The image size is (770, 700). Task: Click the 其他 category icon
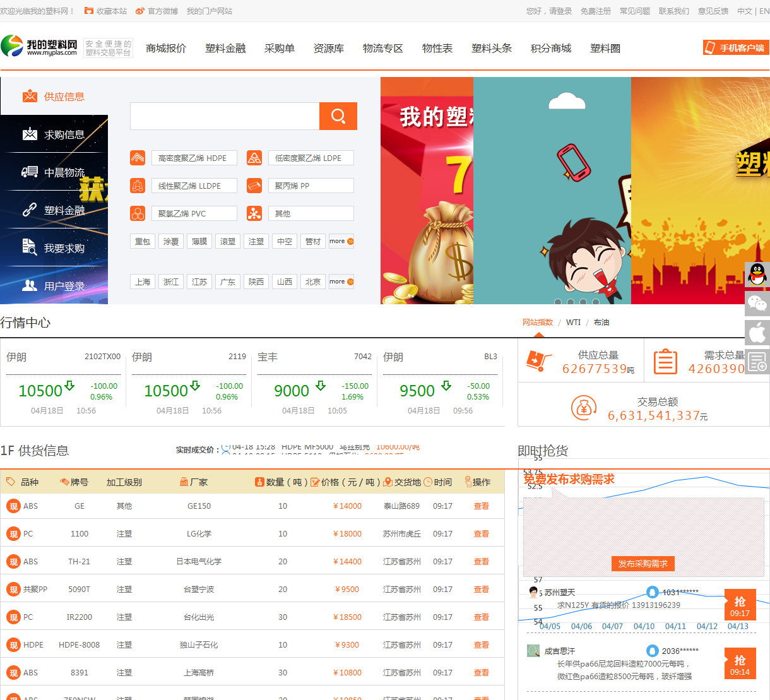(x=254, y=213)
